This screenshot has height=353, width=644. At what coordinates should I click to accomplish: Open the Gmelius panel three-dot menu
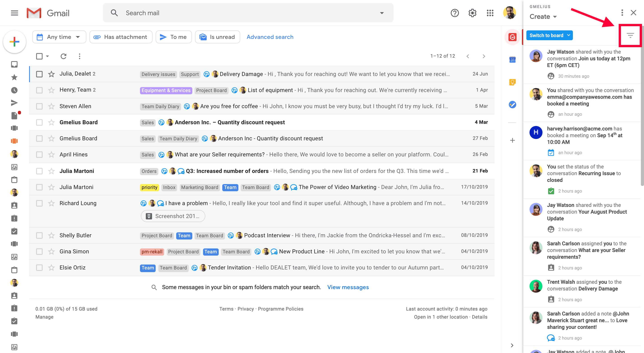tap(622, 13)
